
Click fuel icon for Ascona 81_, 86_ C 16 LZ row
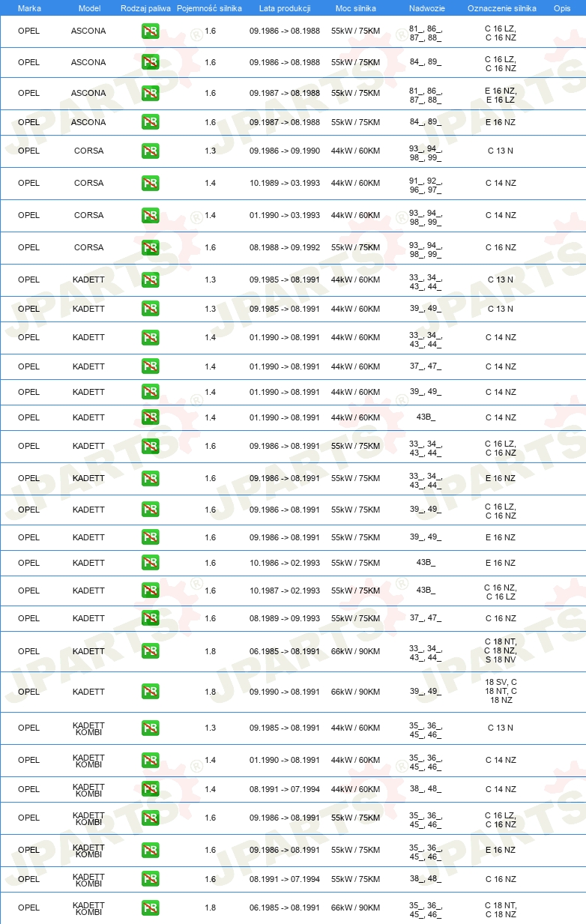(x=150, y=31)
